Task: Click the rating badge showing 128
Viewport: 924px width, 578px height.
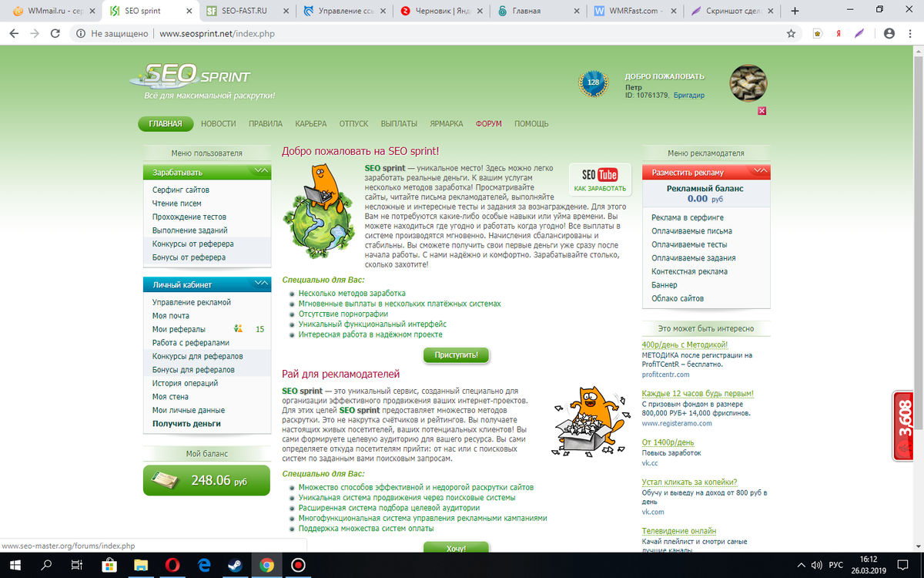Action: [593, 82]
